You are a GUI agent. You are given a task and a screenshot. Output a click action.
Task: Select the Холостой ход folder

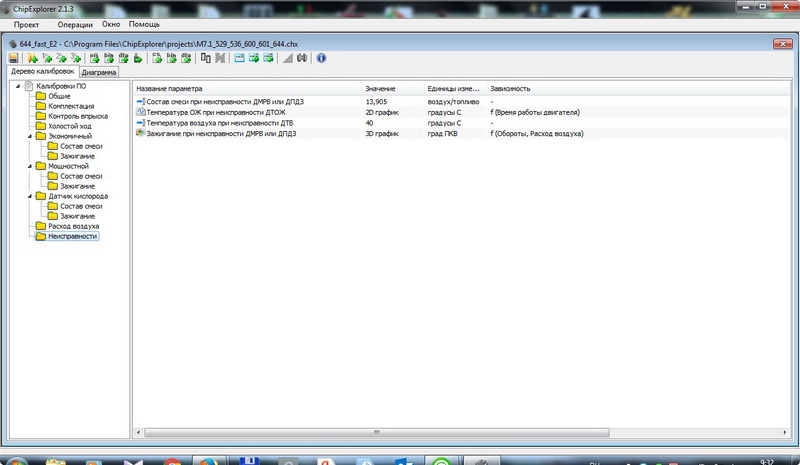[x=67, y=126]
